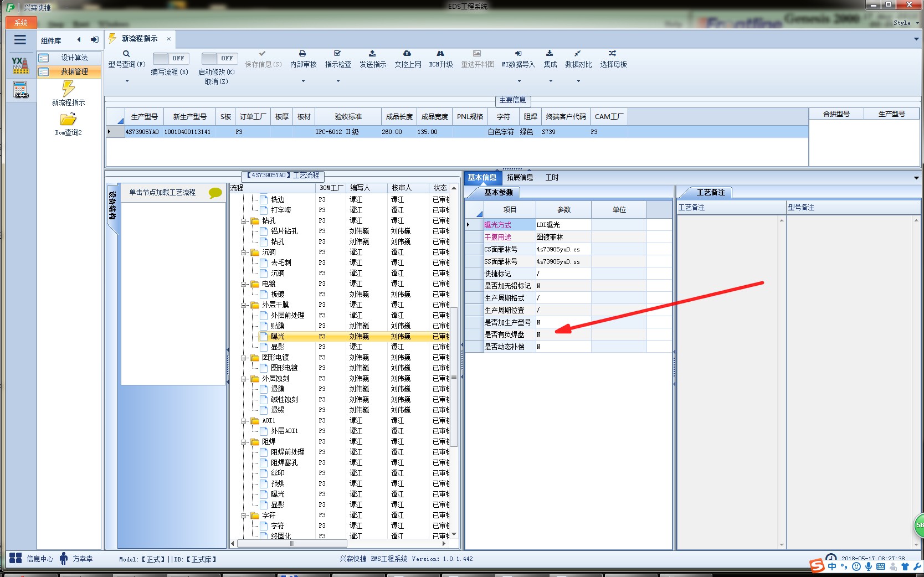Collapse 阻焊 tree folder node
This screenshot has width=924, height=577.
coord(244,442)
